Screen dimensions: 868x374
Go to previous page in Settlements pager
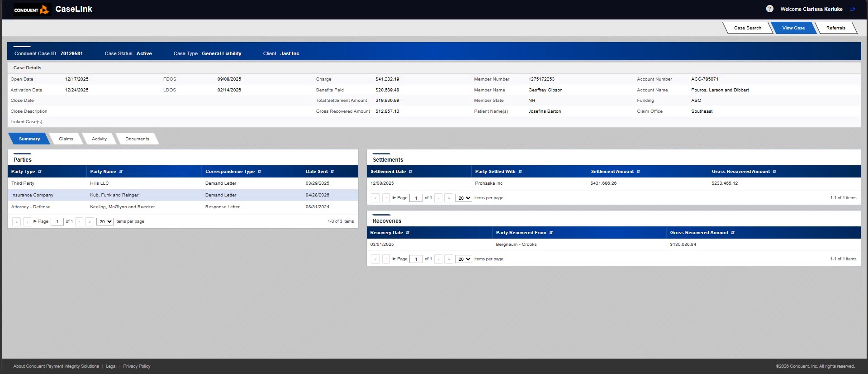pos(386,198)
